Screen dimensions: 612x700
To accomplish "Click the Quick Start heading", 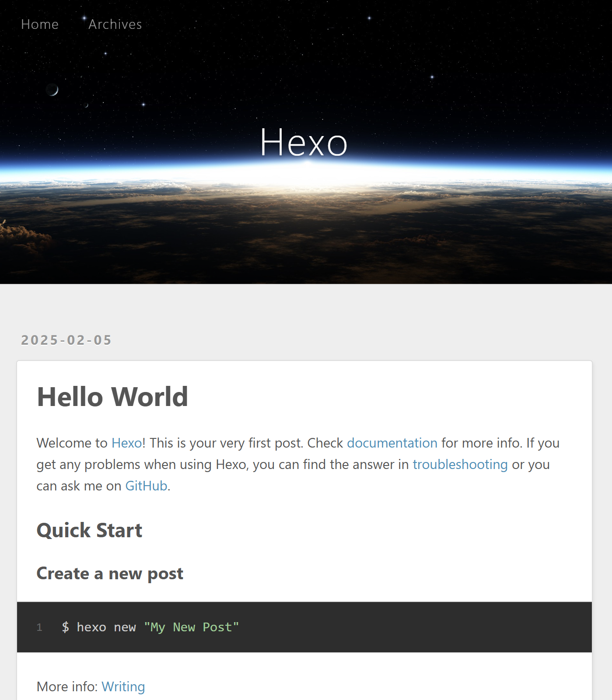I will (90, 531).
